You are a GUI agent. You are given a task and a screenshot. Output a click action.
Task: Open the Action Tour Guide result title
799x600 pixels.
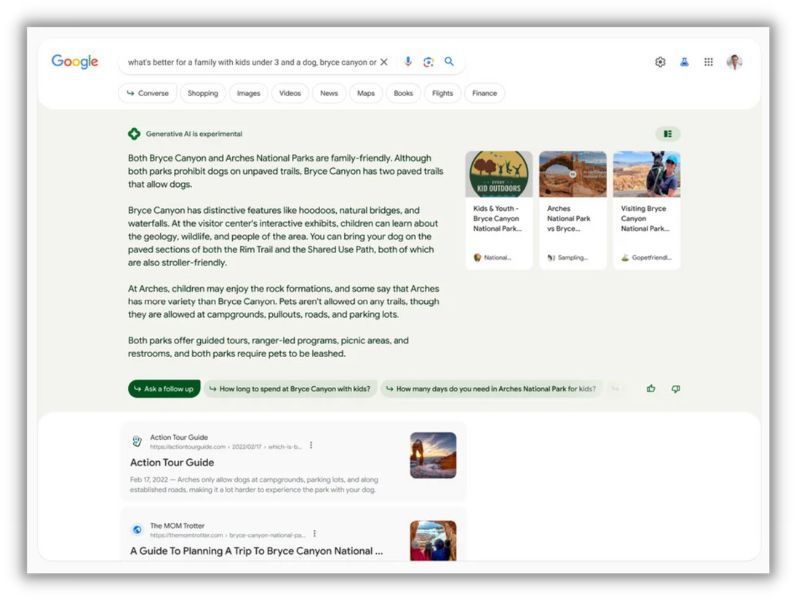[172, 462]
